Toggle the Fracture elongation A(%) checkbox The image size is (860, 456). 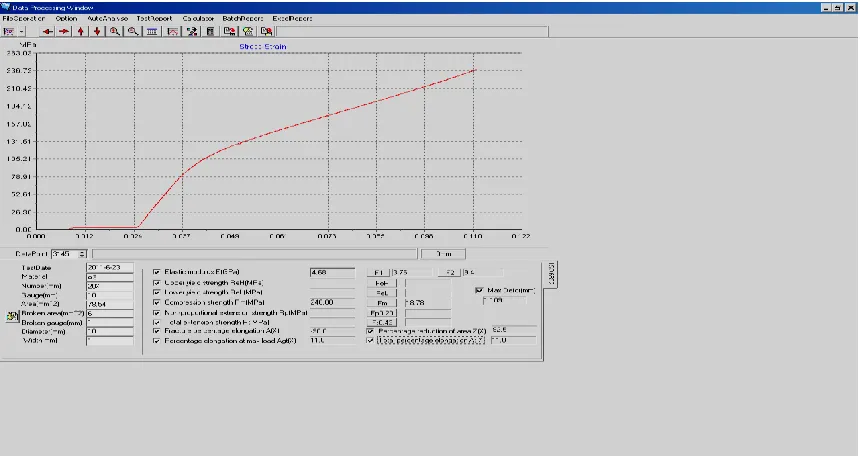(157, 331)
